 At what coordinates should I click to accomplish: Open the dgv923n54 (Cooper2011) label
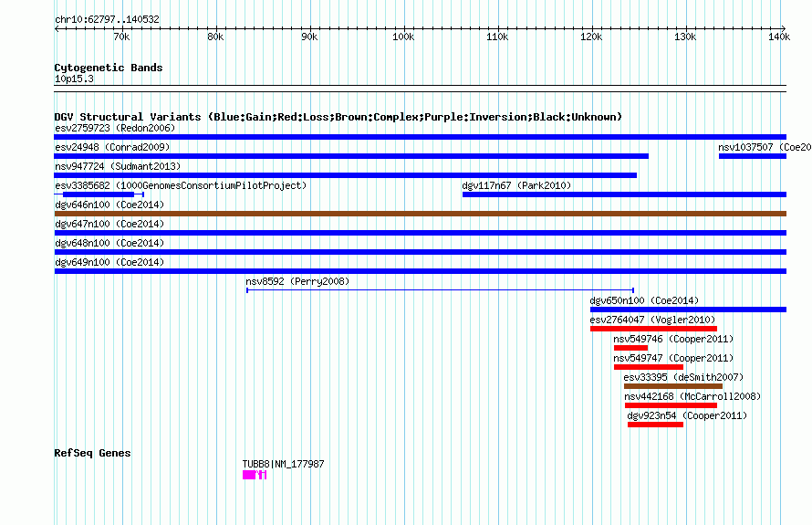[x=687, y=415]
